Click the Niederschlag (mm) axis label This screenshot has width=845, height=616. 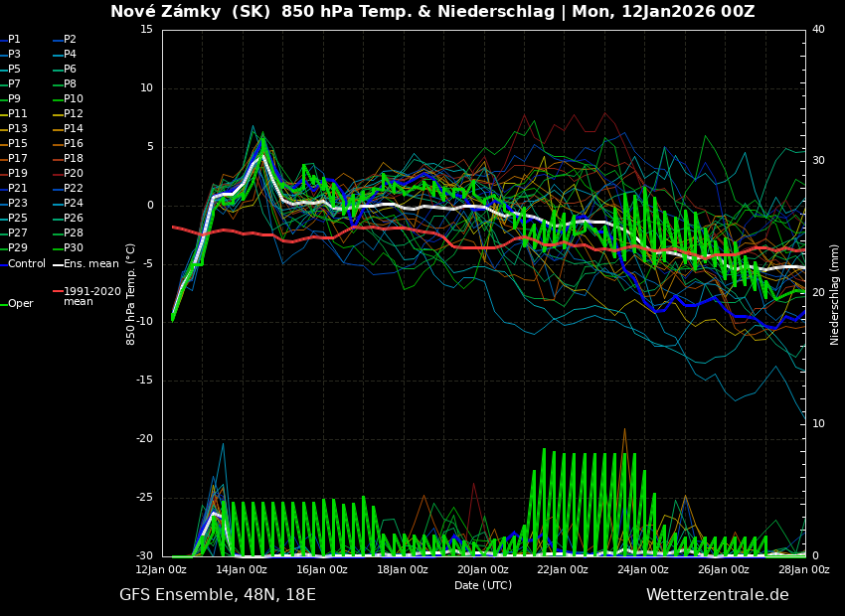835,294
